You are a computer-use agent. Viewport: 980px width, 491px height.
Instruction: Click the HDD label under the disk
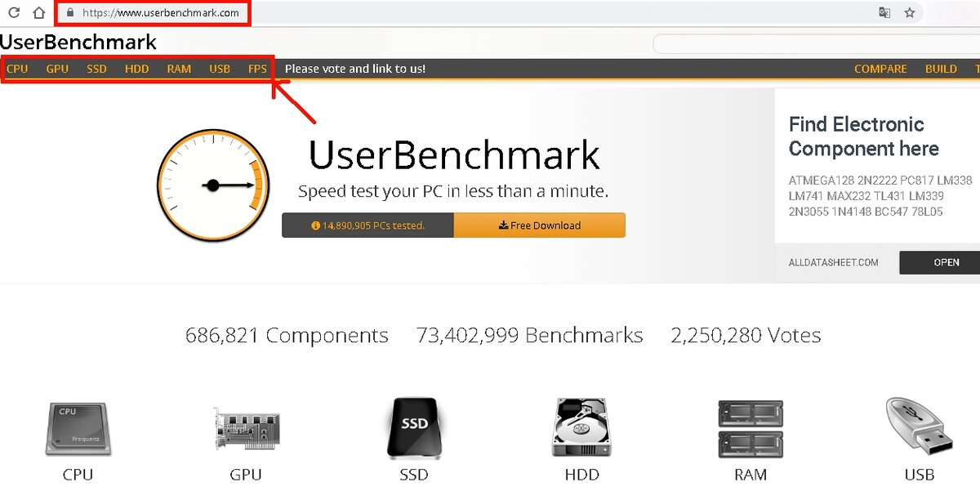[581, 475]
